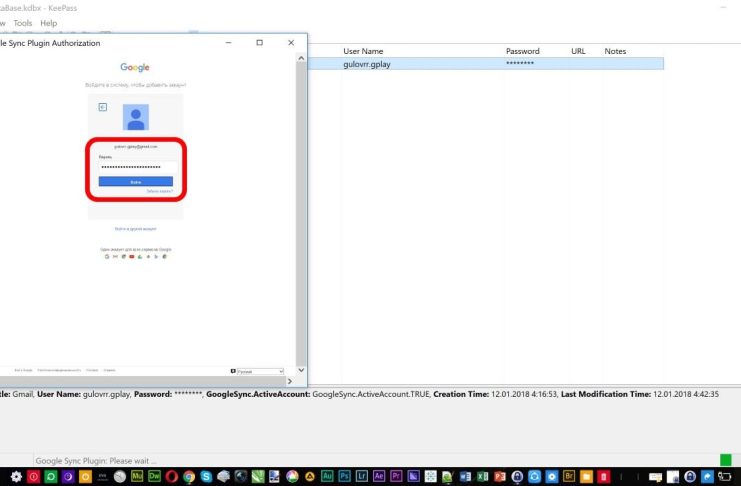Screen dimensions: 741x486
Task: Click the green progress indicator in the status bar
Action: (725, 460)
